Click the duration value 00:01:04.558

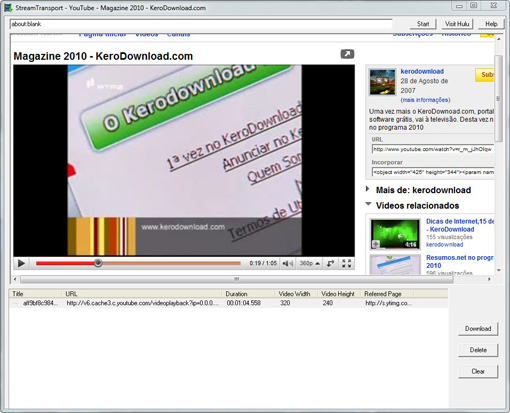click(244, 303)
